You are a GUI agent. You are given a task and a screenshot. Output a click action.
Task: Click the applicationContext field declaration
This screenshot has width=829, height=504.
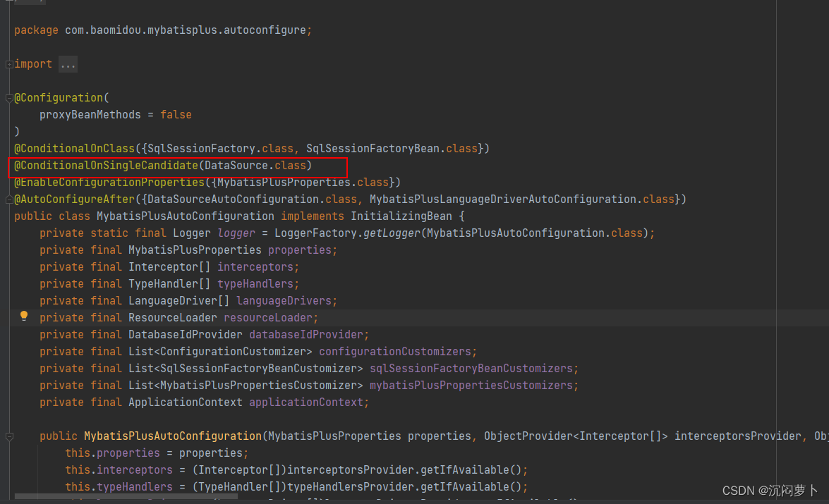coord(307,402)
